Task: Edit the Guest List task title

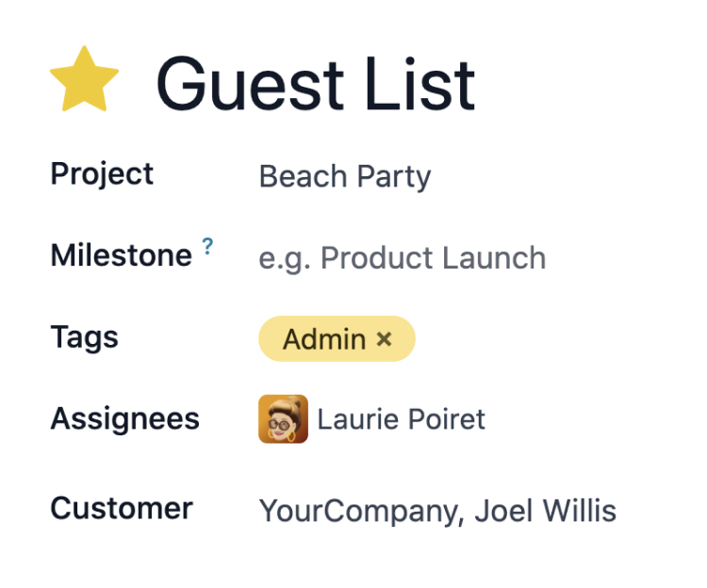Action: click(x=316, y=83)
